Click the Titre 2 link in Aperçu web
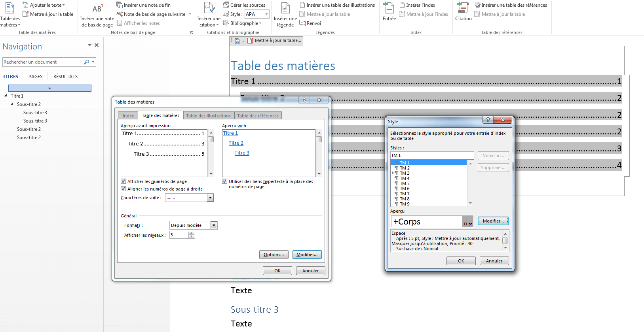The height and width of the screenshot is (332, 644). coord(236,143)
